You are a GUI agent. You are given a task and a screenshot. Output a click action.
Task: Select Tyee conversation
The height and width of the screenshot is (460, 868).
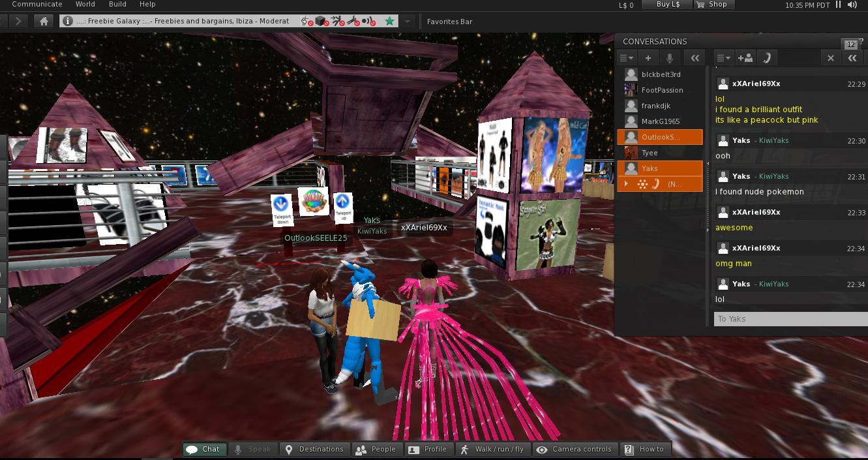(x=660, y=153)
